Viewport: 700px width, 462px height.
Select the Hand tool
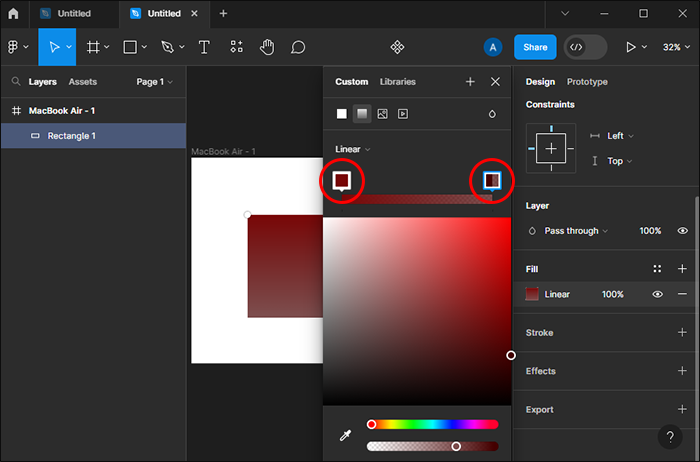coord(267,47)
